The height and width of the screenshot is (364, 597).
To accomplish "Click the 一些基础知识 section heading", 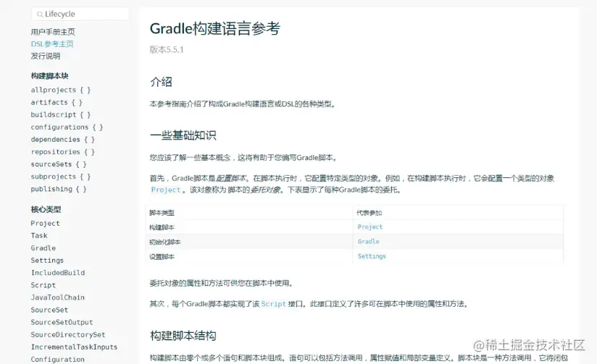I will [x=183, y=135].
